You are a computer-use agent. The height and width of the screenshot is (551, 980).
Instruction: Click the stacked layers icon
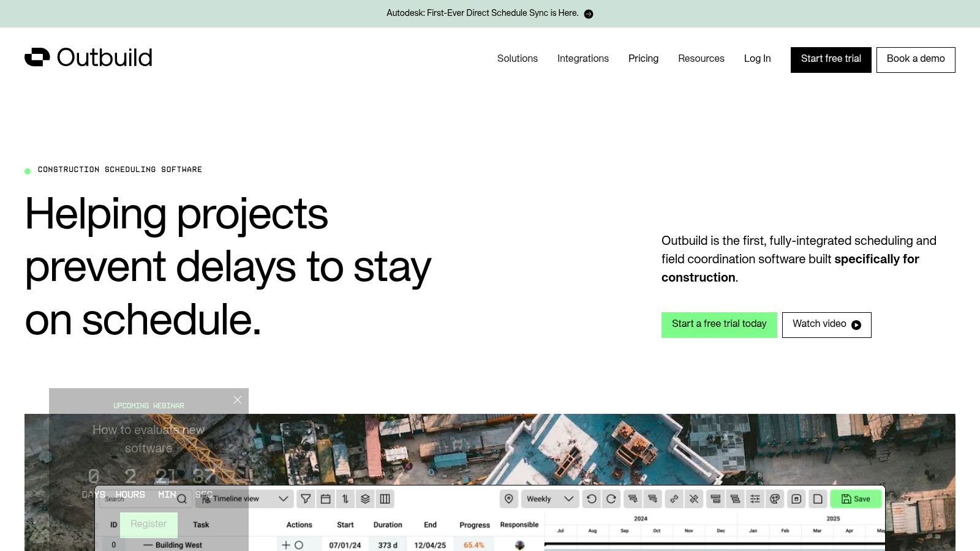[x=365, y=499]
